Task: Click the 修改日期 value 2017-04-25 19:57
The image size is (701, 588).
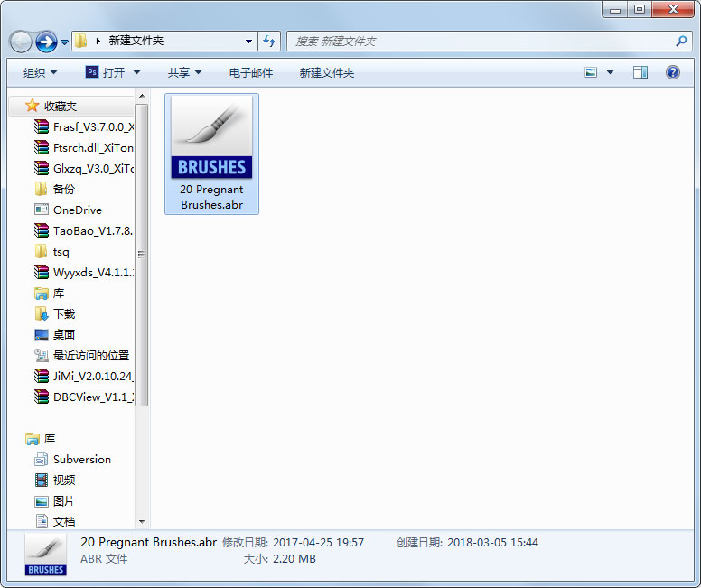Action: (x=318, y=543)
